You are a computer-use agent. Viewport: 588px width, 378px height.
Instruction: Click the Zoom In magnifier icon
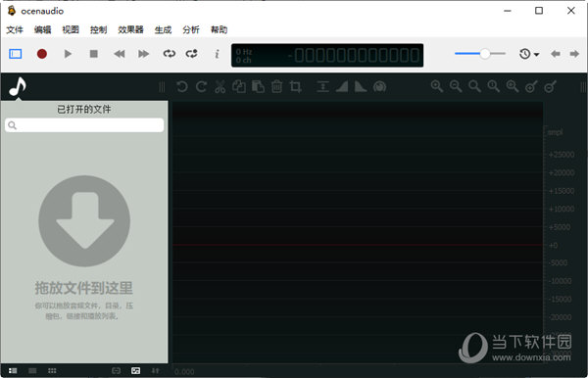(437, 86)
